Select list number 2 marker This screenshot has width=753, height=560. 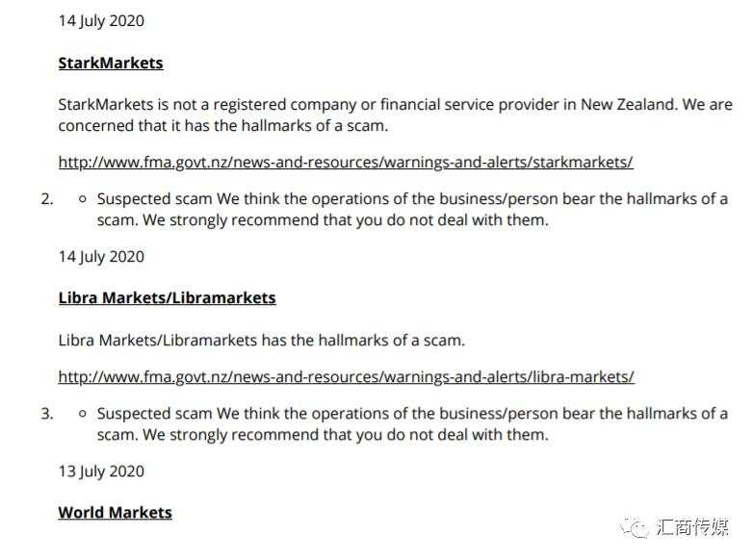point(47,198)
